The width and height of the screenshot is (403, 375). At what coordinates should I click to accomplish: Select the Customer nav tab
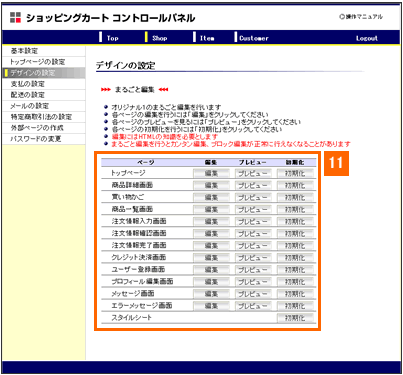pyautogui.click(x=254, y=38)
